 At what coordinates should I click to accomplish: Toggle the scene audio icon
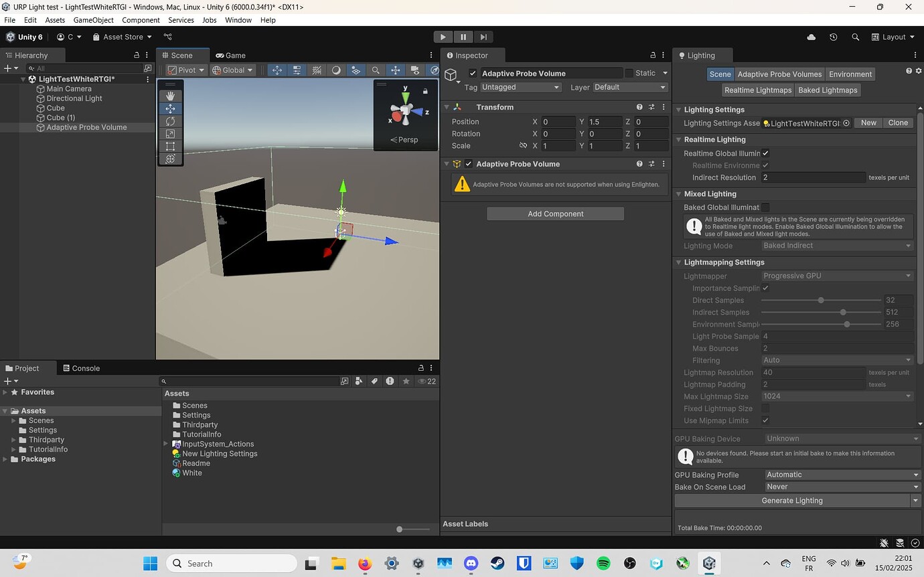coord(356,70)
